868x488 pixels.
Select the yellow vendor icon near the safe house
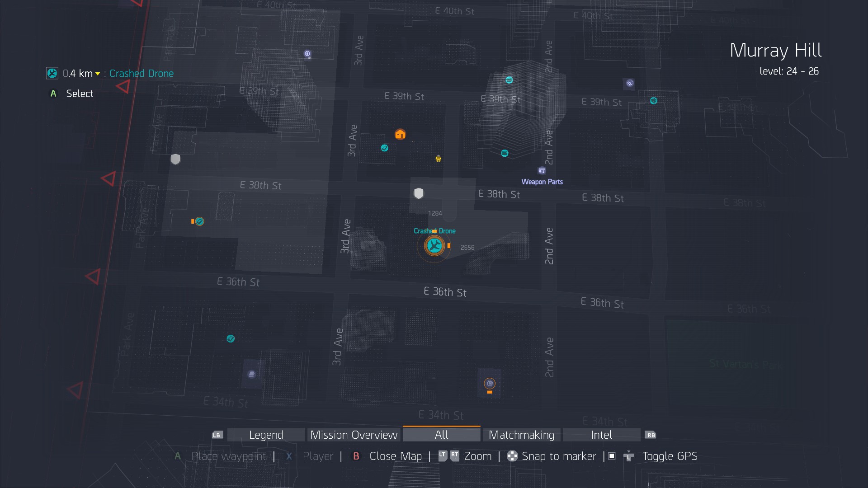(438, 159)
